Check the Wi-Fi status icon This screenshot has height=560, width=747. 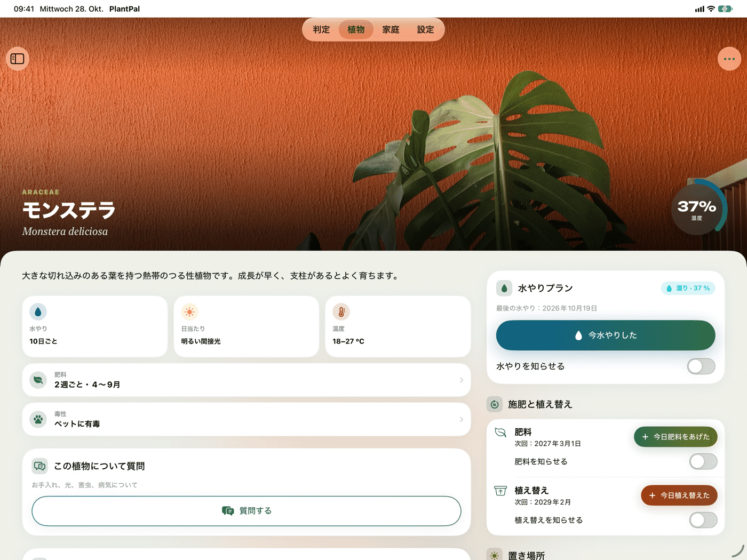click(711, 9)
